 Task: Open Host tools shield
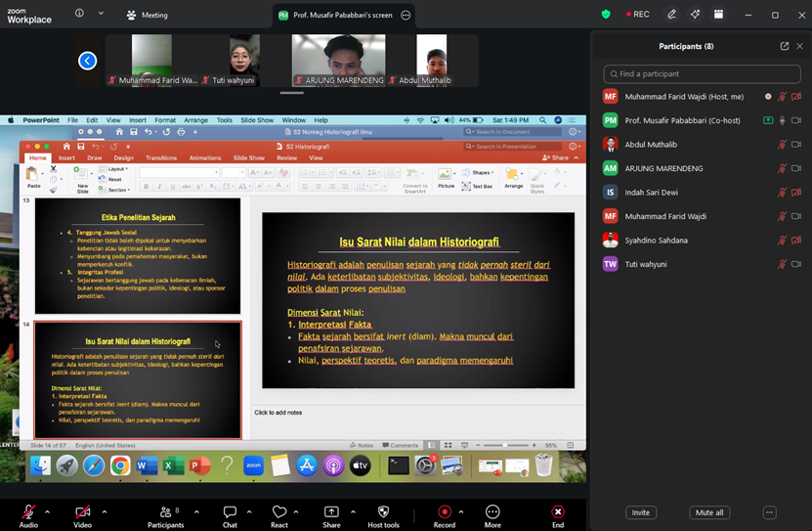coord(384,516)
